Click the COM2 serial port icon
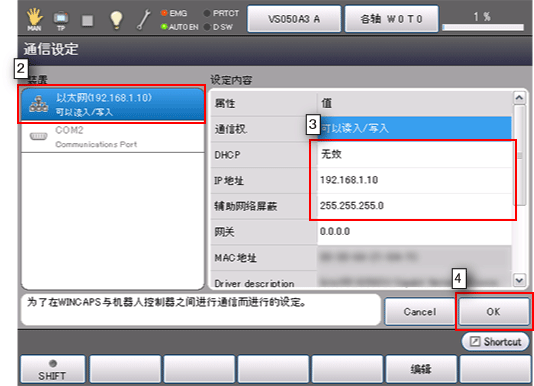The width and height of the screenshot is (534, 386). 38,137
